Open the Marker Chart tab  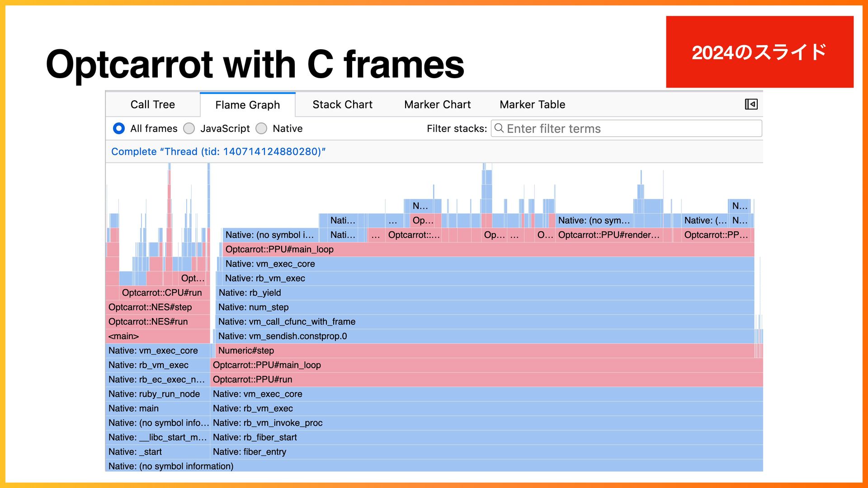click(437, 104)
